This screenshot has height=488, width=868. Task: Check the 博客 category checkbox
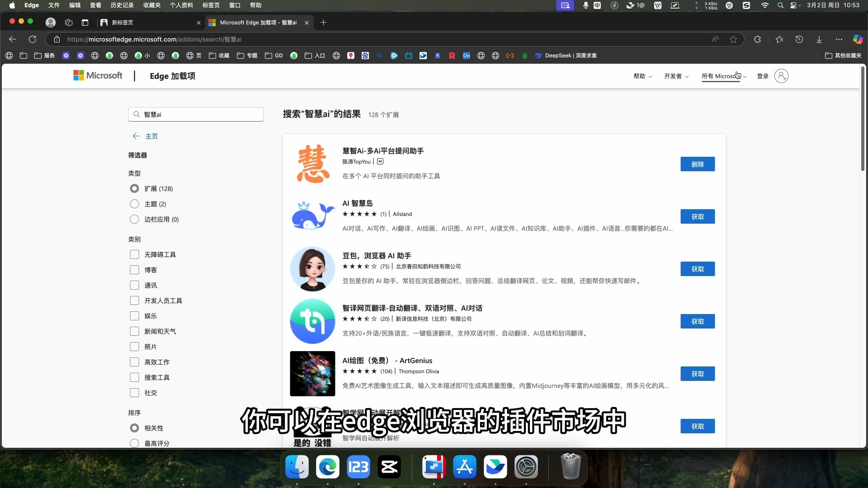(x=134, y=270)
